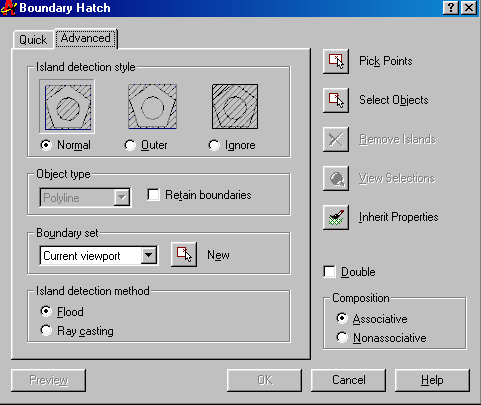Switch to the Quick tab

pos(33,40)
